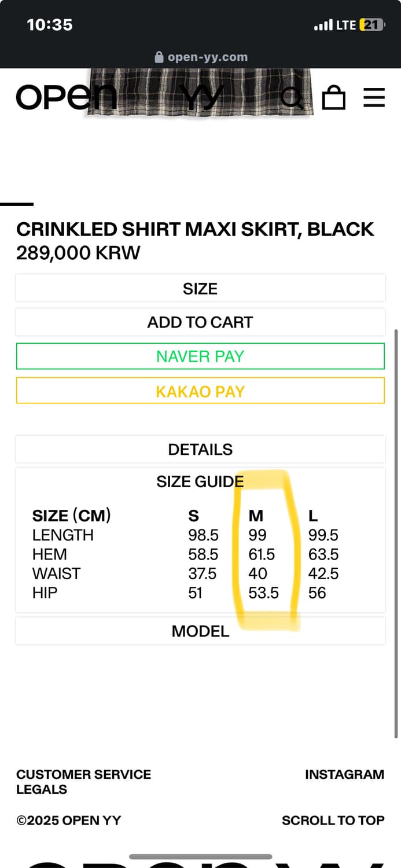Pay with the NAVER PAY button
Screen dimensions: 401x868
coord(200,356)
